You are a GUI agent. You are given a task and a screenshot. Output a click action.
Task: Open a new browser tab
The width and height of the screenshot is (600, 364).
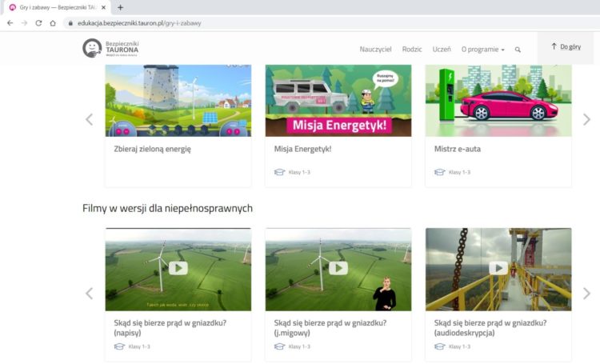click(x=120, y=7)
